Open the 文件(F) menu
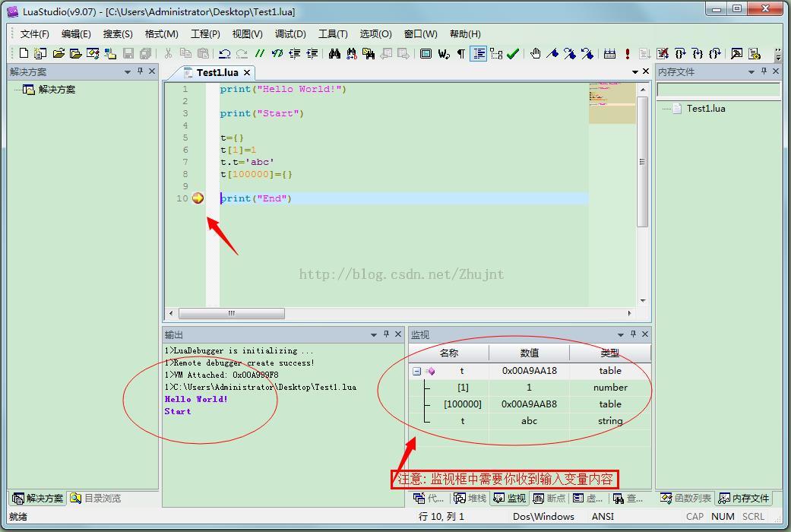The height and width of the screenshot is (532, 791). coord(35,33)
